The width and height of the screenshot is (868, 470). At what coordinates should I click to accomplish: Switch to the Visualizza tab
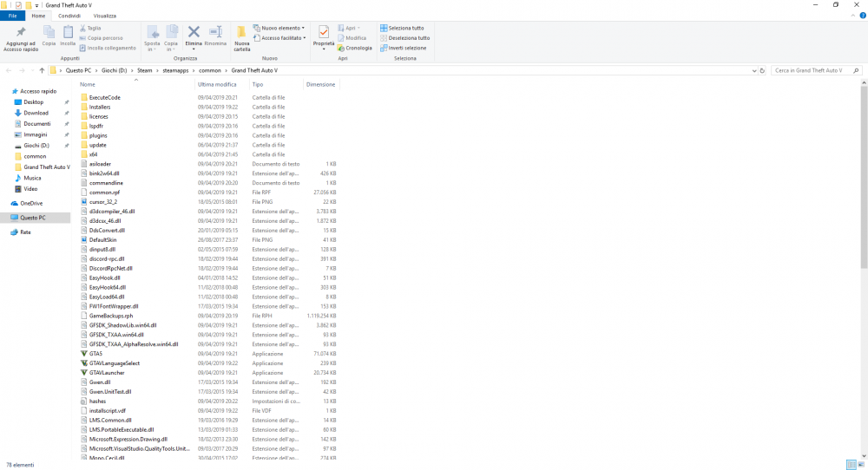tap(105, 16)
